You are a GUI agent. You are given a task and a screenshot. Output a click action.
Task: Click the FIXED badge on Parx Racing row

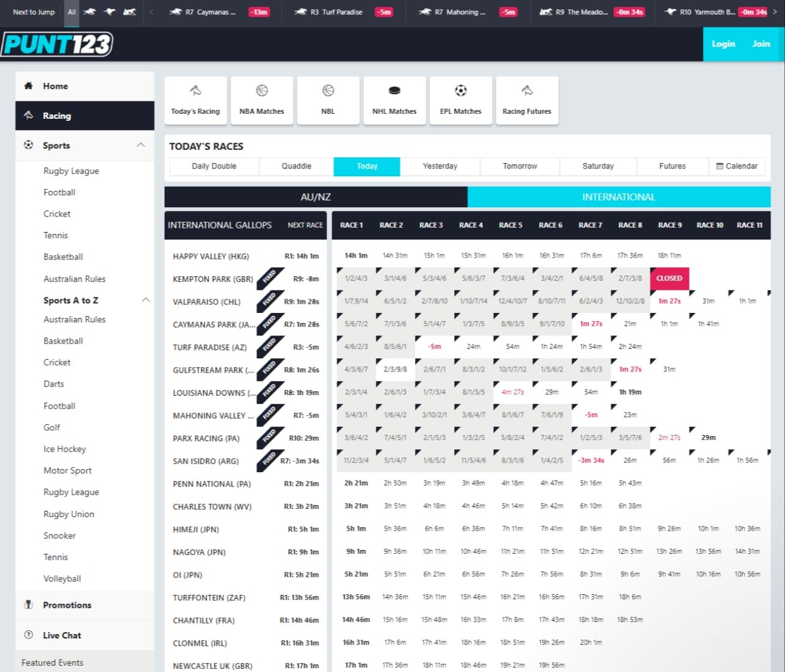[269, 437]
